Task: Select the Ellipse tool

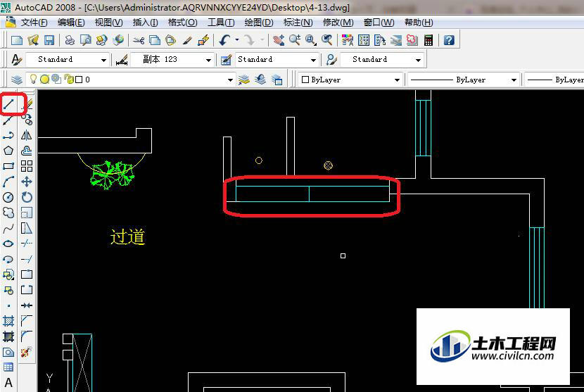Action: (8, 244)
